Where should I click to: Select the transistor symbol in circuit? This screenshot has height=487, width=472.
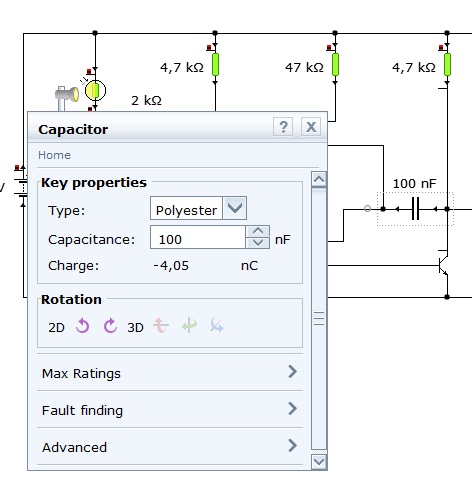[x=443, y=266]
